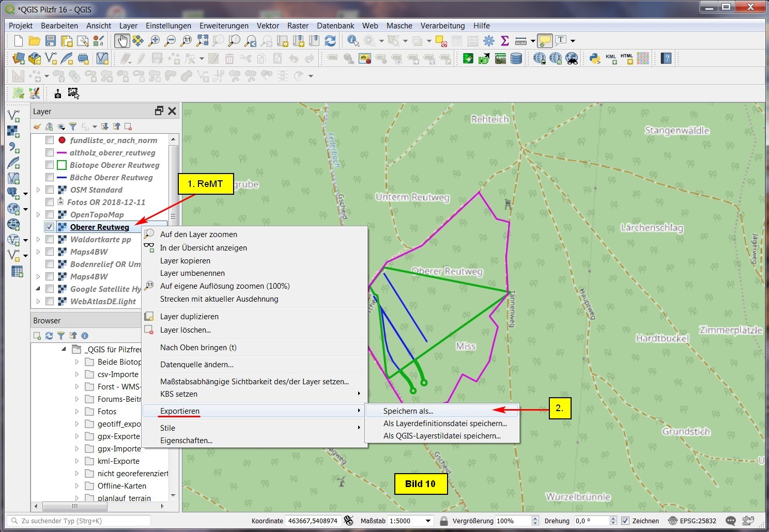
Task: Uncheck the Oberer Reutweg layer checkbox
Action: click(x=50, y=227)
